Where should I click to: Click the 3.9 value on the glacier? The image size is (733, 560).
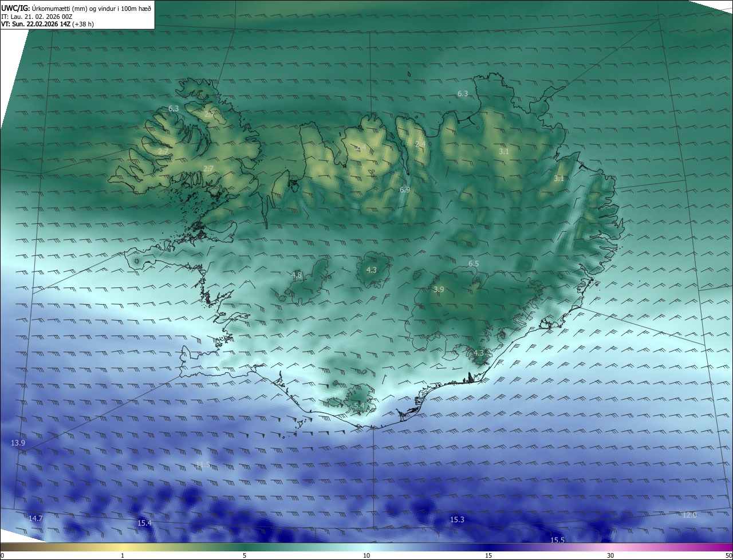(x=439, y=290)
